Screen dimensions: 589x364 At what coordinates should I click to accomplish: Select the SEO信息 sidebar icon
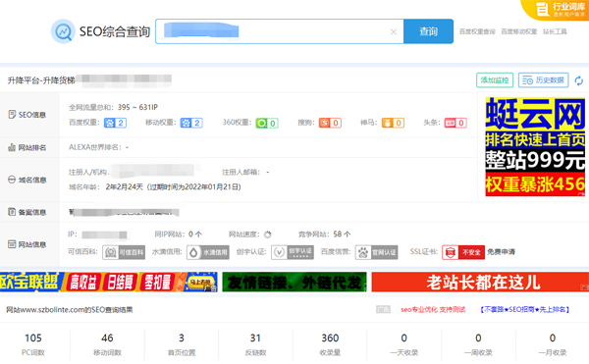[x=12, y=115]
